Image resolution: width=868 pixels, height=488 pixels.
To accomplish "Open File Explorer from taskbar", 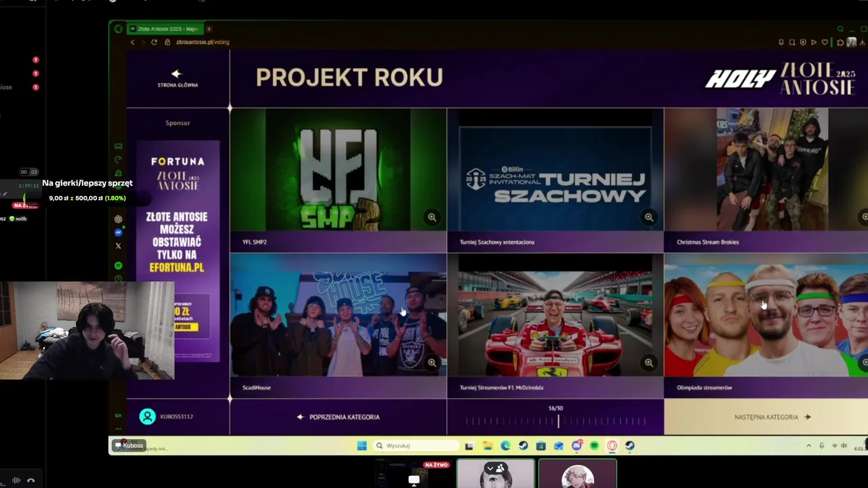I will [488, 445].
